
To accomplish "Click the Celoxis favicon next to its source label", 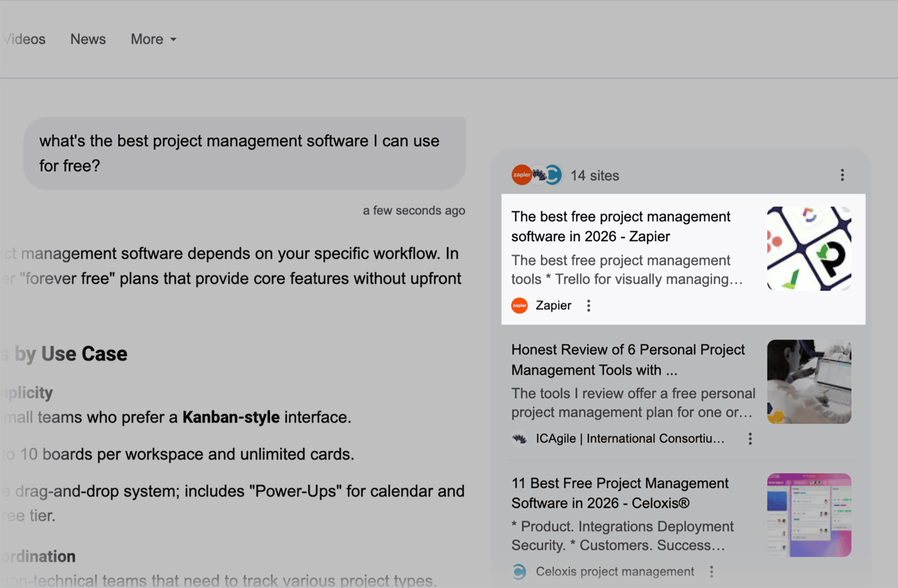I will click(519, 572).
